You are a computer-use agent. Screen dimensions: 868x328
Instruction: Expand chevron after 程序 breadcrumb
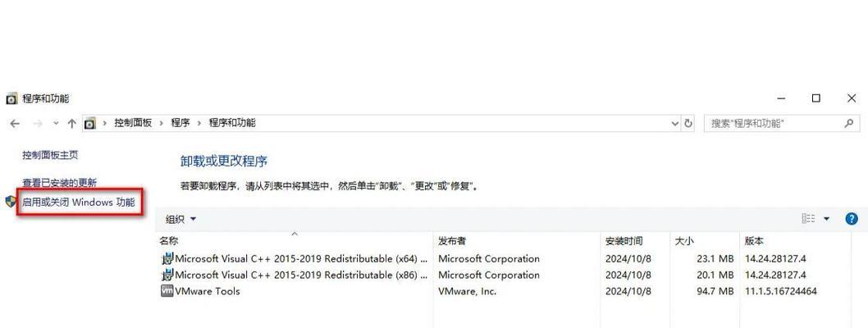click(x=199, y=123)
